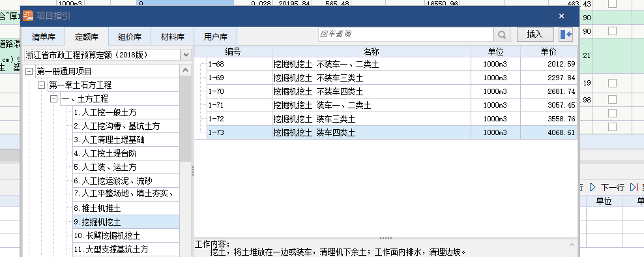The height and width of the screenshot is (257, 644).
Task: Select quota row 1-73
Action: 392,132
